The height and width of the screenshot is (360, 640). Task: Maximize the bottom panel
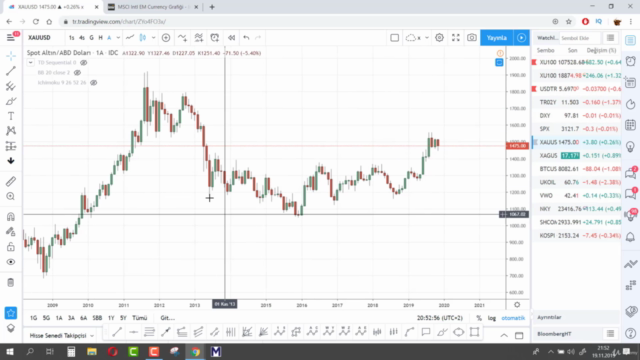(519, 336)
